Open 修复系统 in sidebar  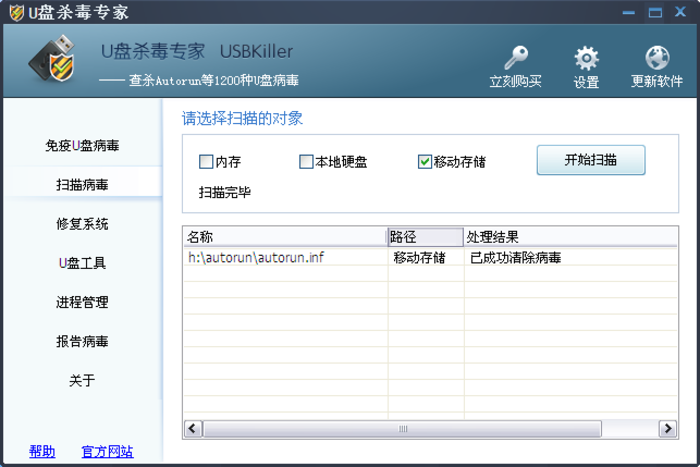82,224
